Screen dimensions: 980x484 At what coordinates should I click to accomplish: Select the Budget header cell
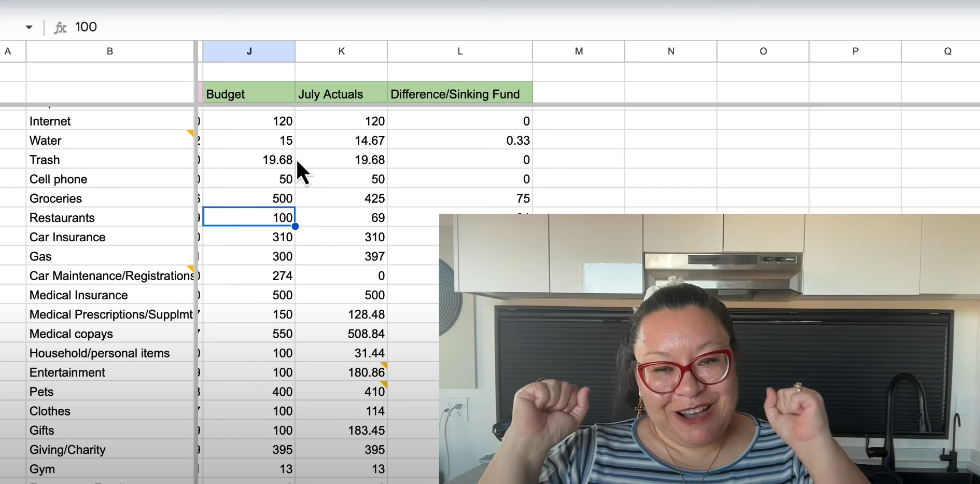249,93
